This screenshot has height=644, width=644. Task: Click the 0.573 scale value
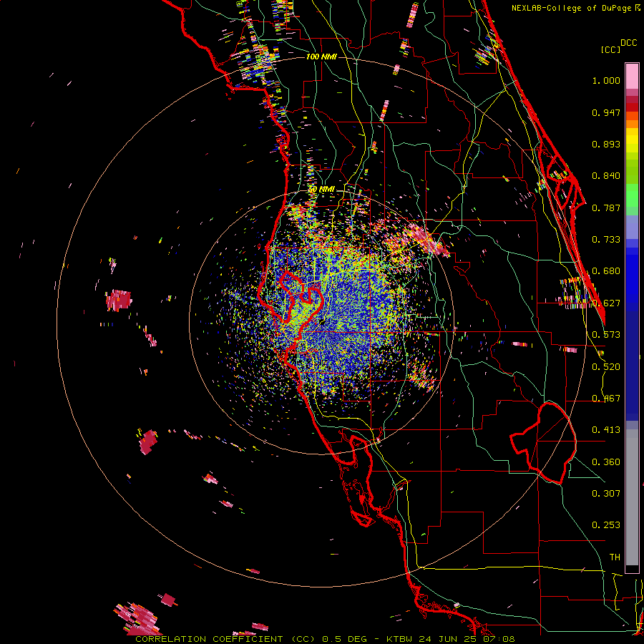[x=606, y=335]
